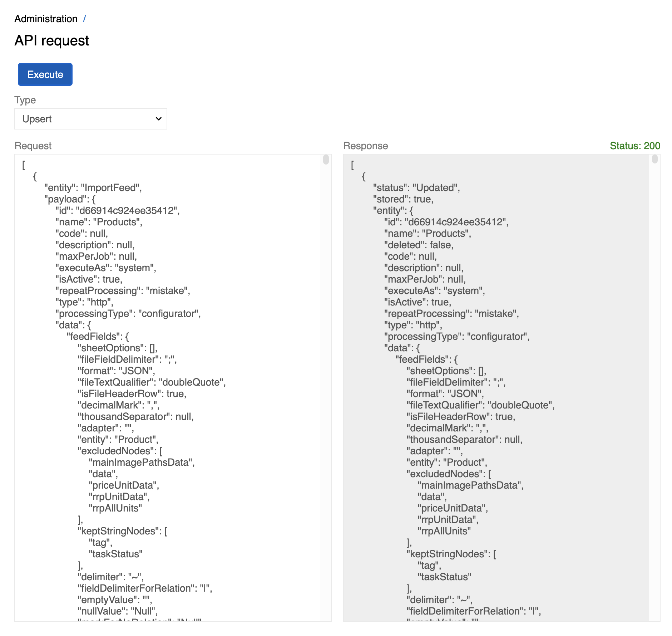Click the Upsert dropdown chevron arrow
The width and height of the screenshot is (672, 636).
(158, 118)
